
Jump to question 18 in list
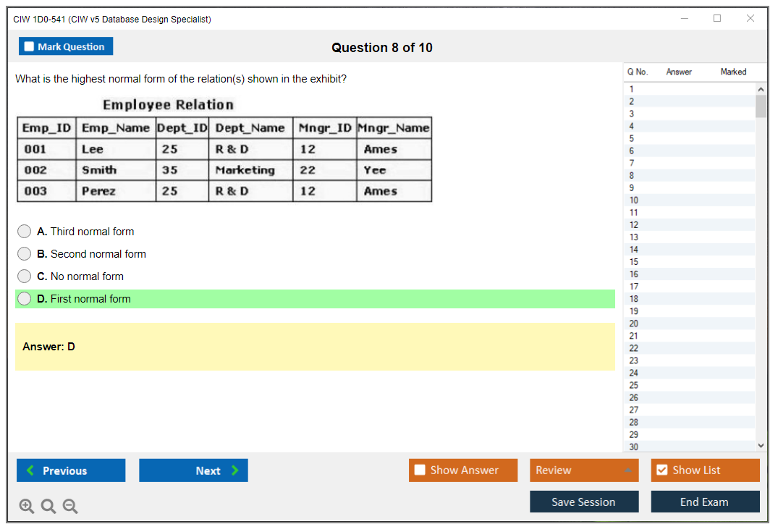tap(634, 299)
